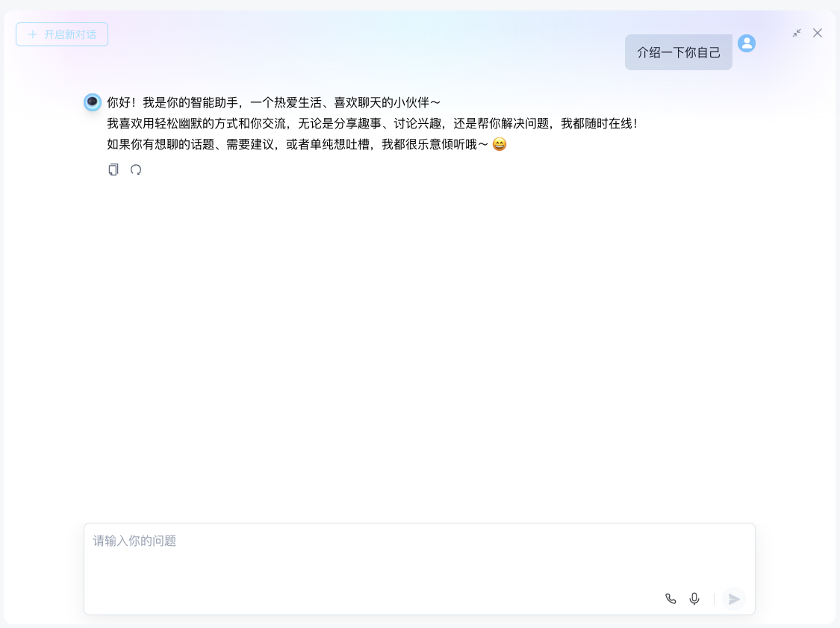Click the divider between microphone and send
The height and width of the screenshot is (628, 840).
714,599
